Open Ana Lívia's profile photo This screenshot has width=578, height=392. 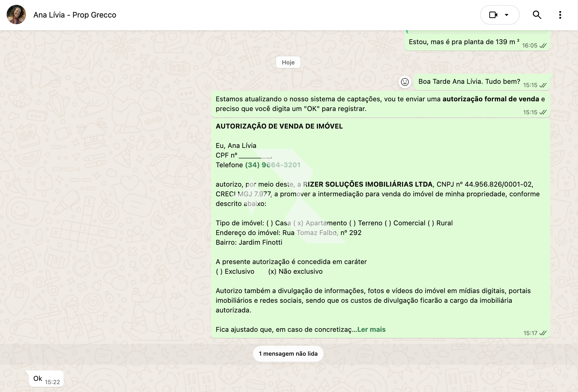pyautogui.click(x=16, y=15)
